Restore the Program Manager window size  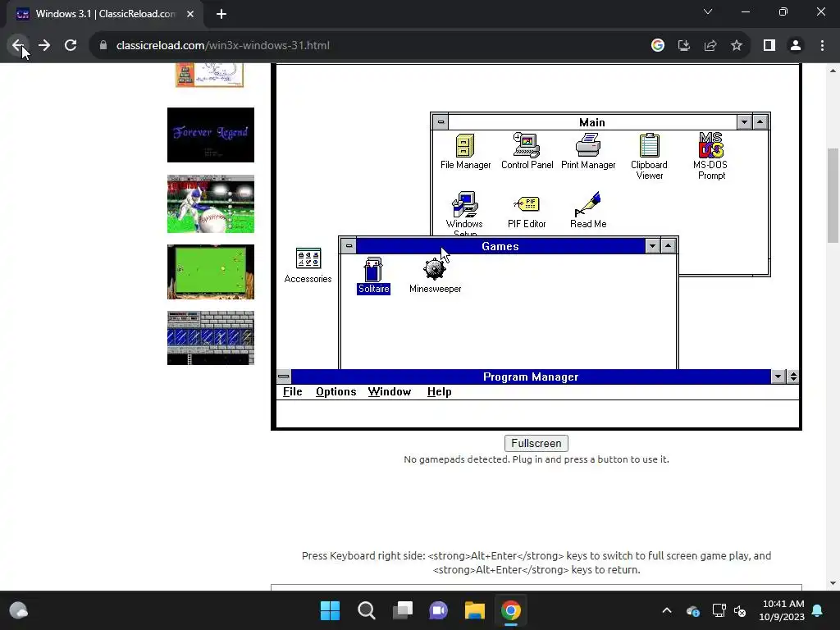point(793,377)
